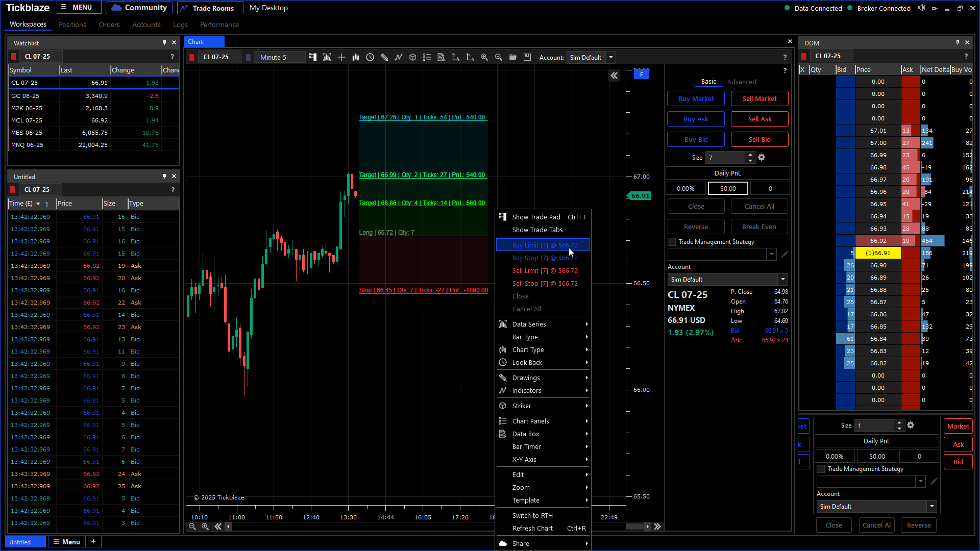Enable Trade Management Strategy checkbox in chart
The width and height of the screenshot is (980, 551).
click(x=672, y=242)
